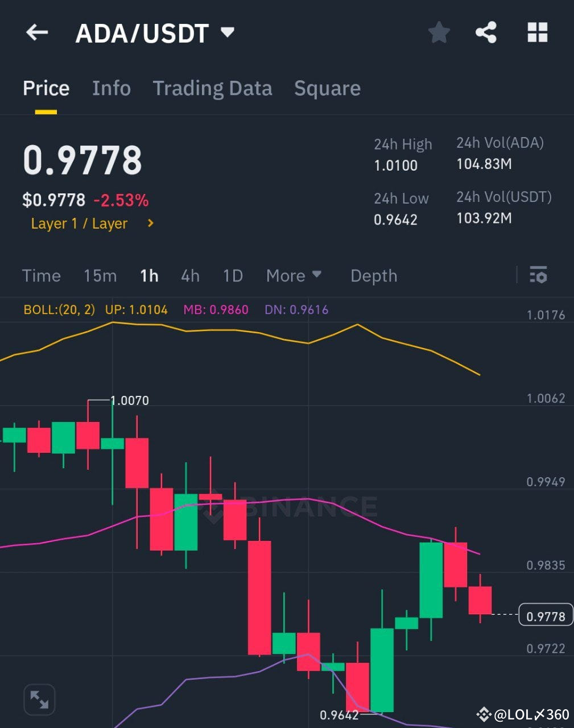Screen dimensions: 574x728
Task: Tap the Info tab link
Action: point(111,88)
